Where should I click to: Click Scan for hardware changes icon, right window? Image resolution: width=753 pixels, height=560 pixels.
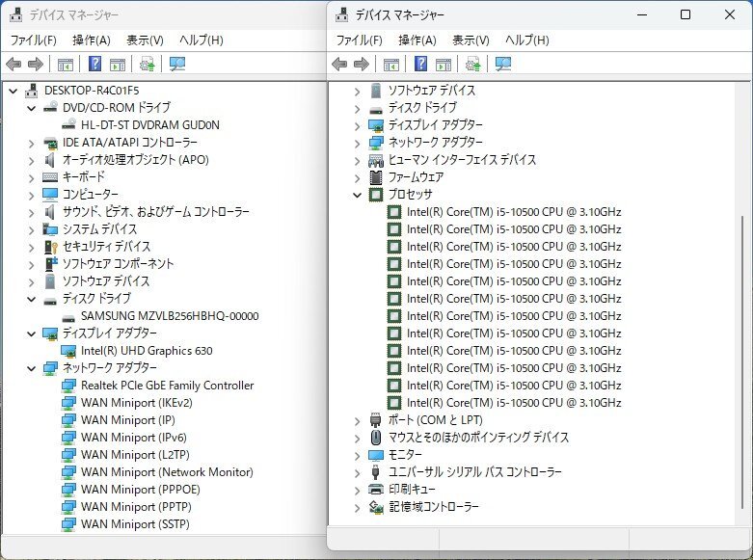pos(502,64)
